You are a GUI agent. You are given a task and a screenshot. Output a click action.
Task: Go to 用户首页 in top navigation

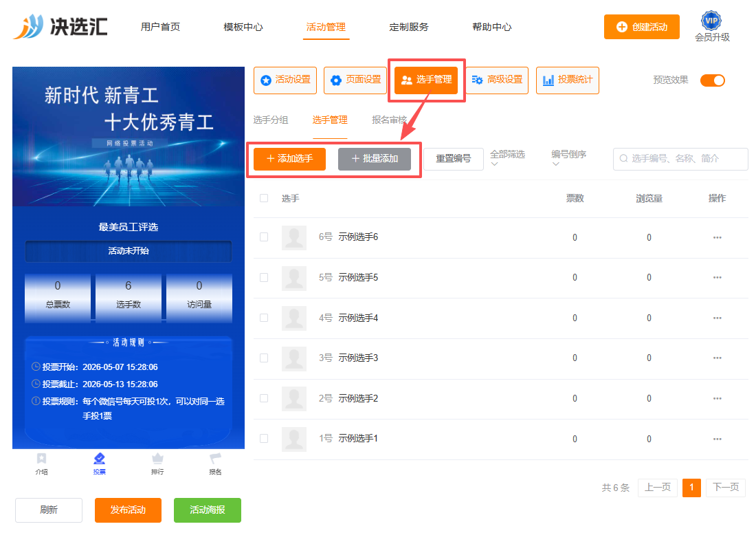click(x=161, y=27)
